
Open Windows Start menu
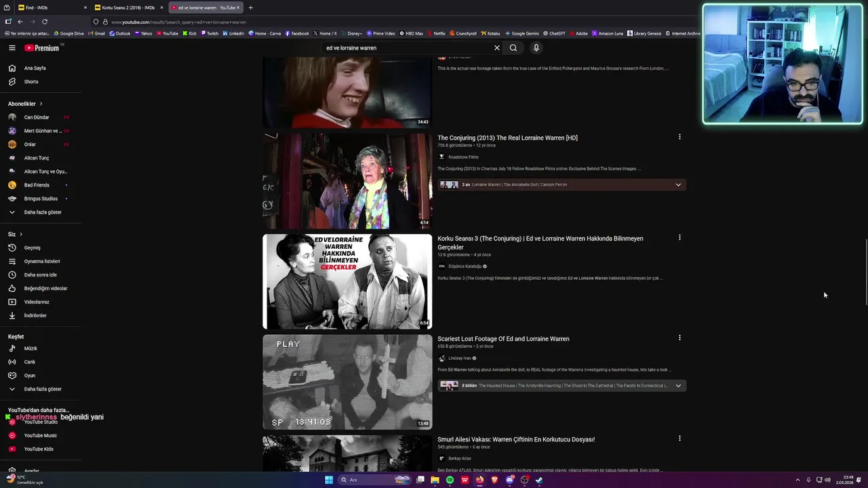329,480
